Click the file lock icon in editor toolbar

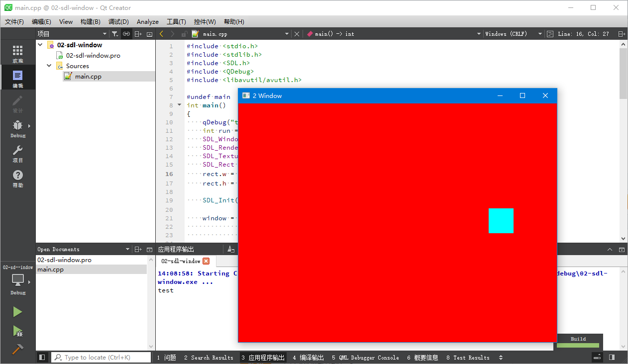pos(184,34)
